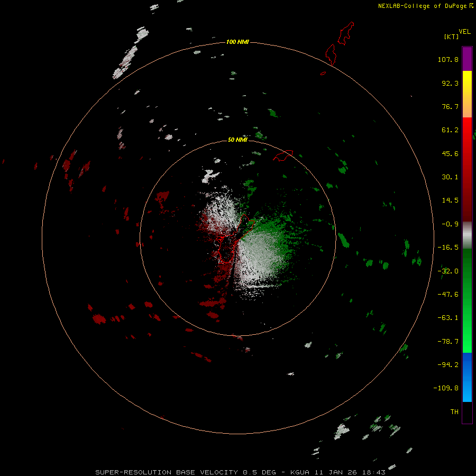Pick the dark green color bar segment
Screen dimensions: 476x476
coord(467,273)
